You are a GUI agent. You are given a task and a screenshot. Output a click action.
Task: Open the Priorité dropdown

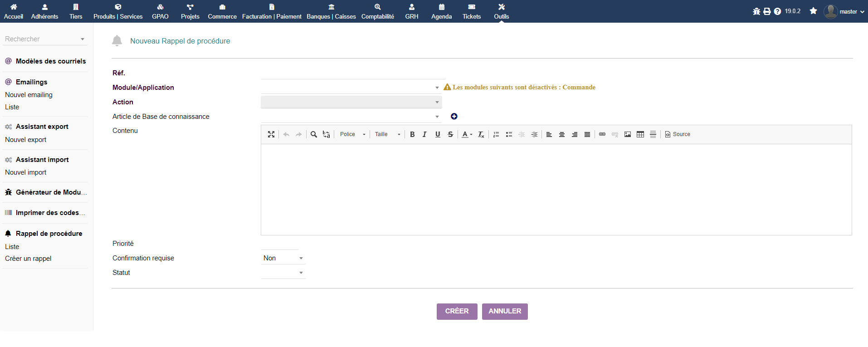(279, 244)
